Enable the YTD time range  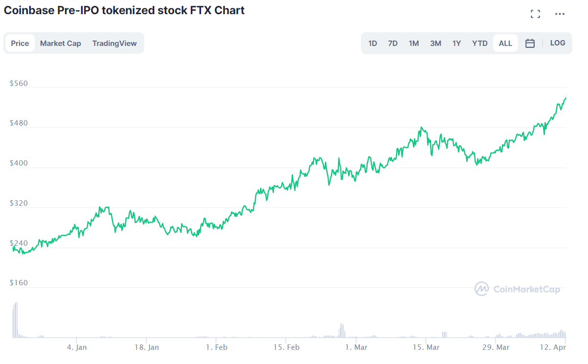[479, 43]
